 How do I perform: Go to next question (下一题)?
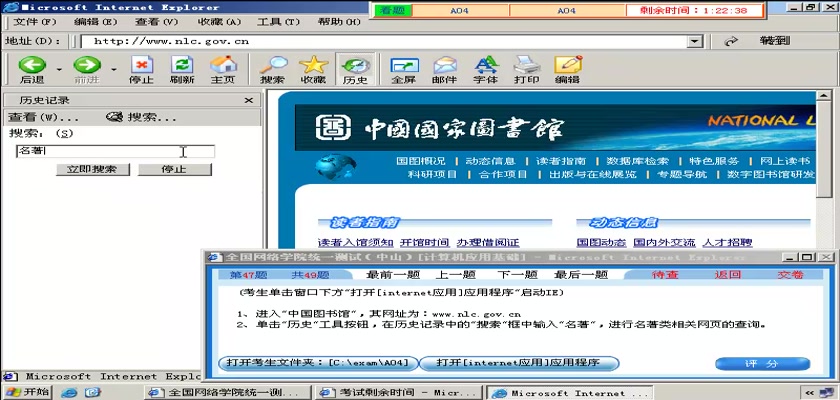tap(517, 275)
